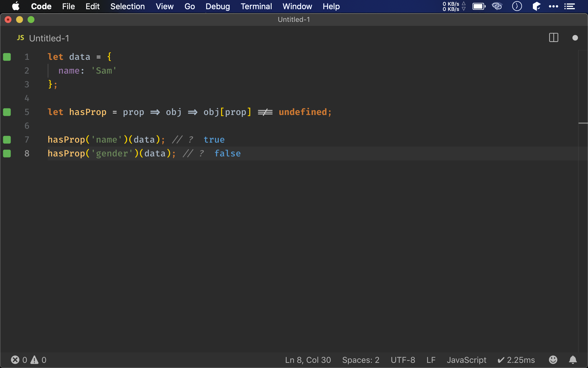
Task: Change file encoding UTF-8
Action: click(x=403, y=360)
